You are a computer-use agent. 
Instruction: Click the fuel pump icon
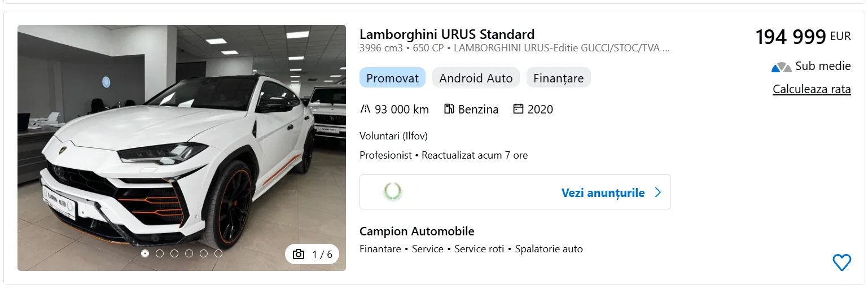pyautogui.click(x=449, y=109)
